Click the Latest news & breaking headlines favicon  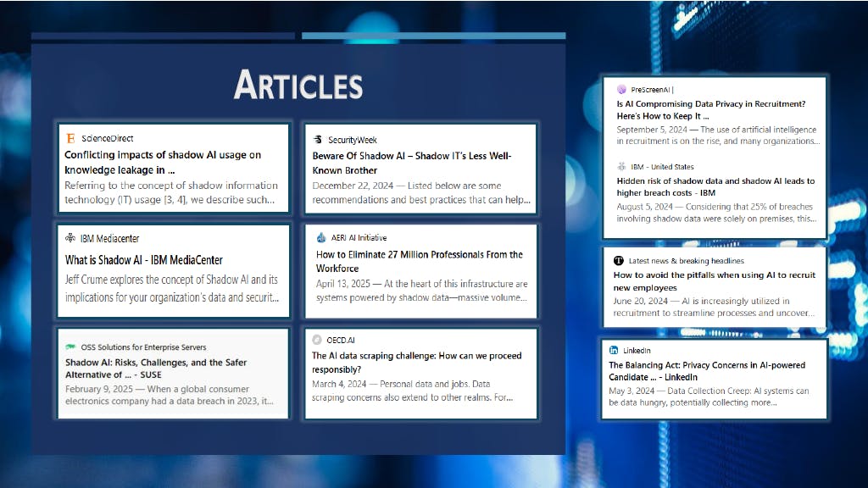(x=618, y=261)
